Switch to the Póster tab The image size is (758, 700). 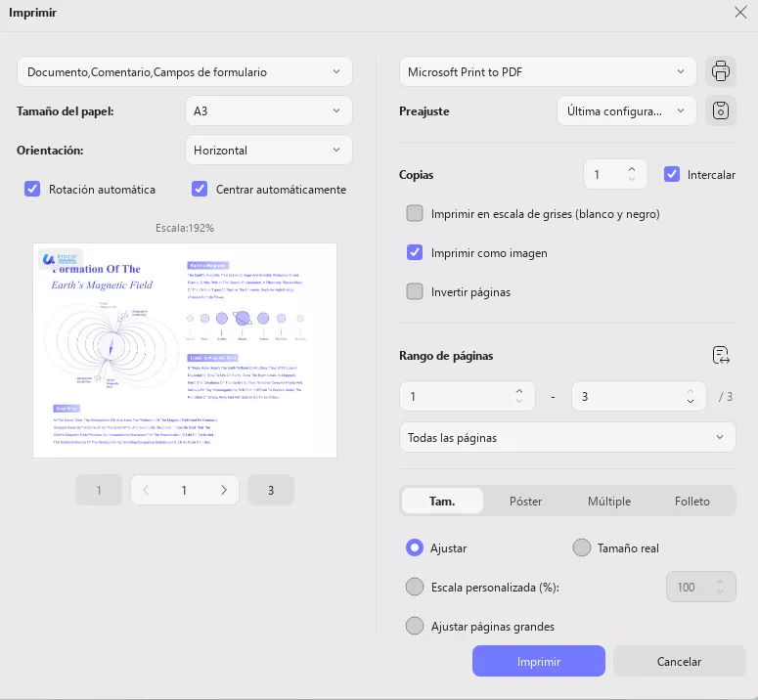[525, 502]
